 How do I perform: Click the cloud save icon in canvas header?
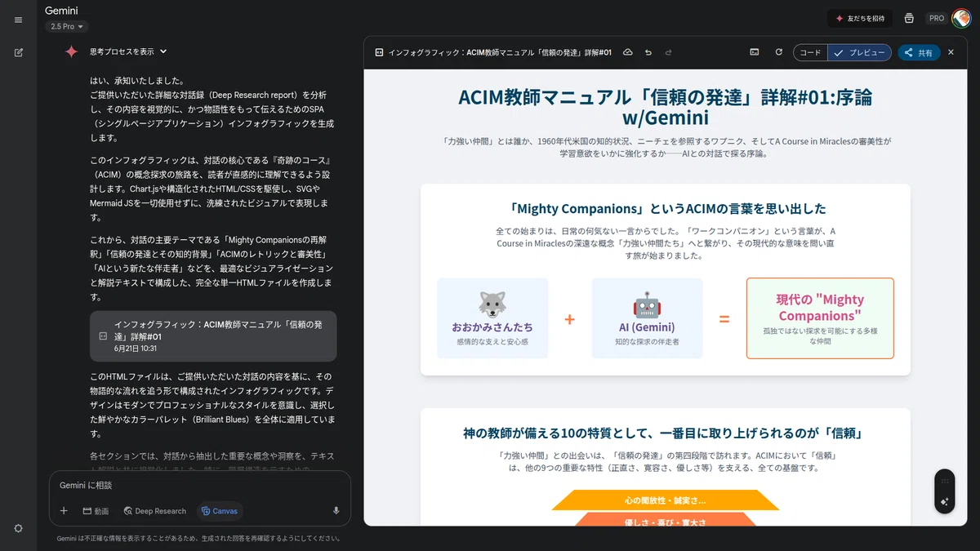(627, 52)
